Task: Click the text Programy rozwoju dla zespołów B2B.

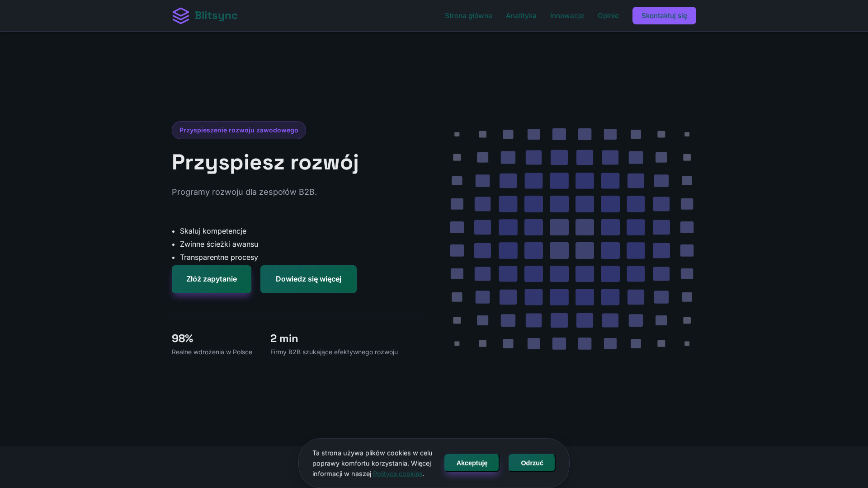Action: click(x=244, y=192)
